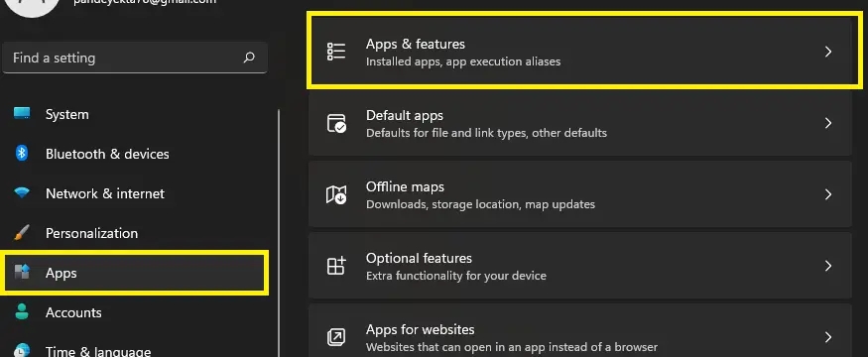Screen dimensions: 868x357
Task: Expand Default apps chevron arrow
Action: [x=828, y=123]
